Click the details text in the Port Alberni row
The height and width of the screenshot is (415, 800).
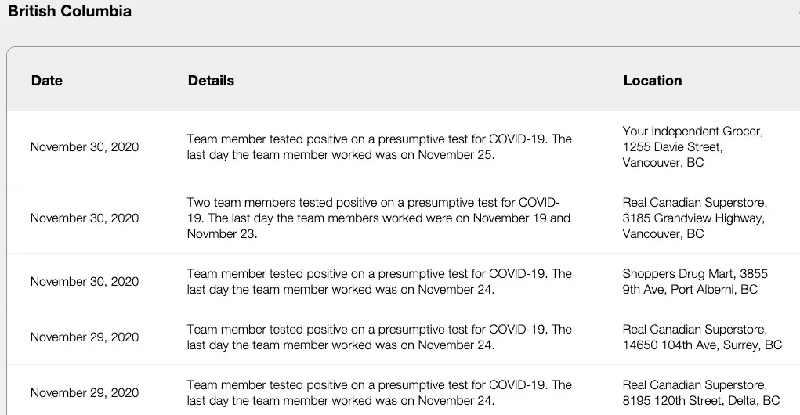379,282
